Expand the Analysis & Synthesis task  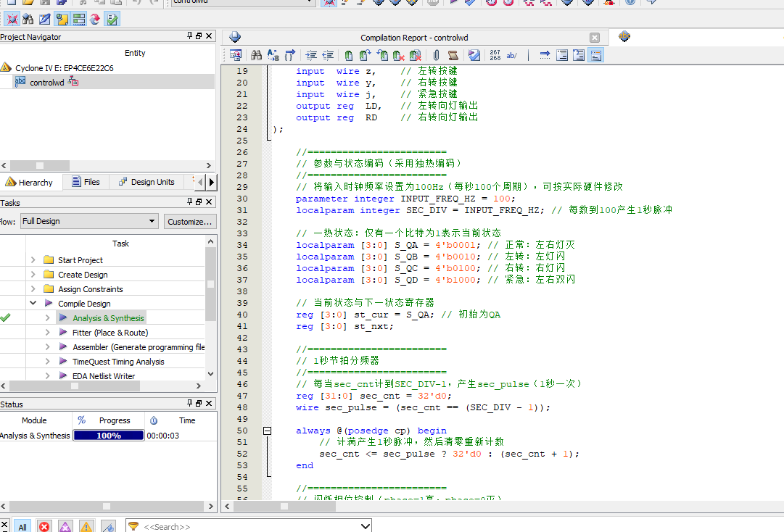point(47,317)
